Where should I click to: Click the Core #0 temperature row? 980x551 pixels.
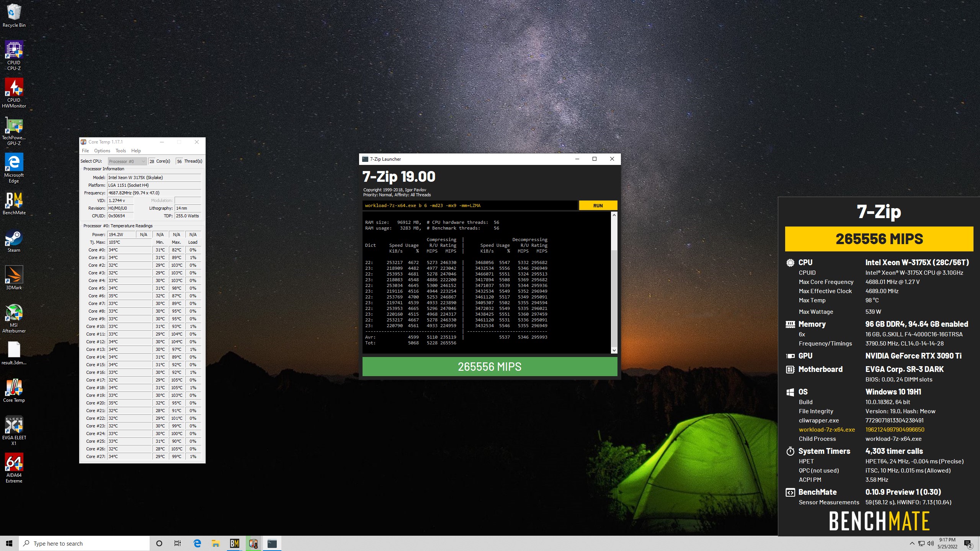(142, 250)
